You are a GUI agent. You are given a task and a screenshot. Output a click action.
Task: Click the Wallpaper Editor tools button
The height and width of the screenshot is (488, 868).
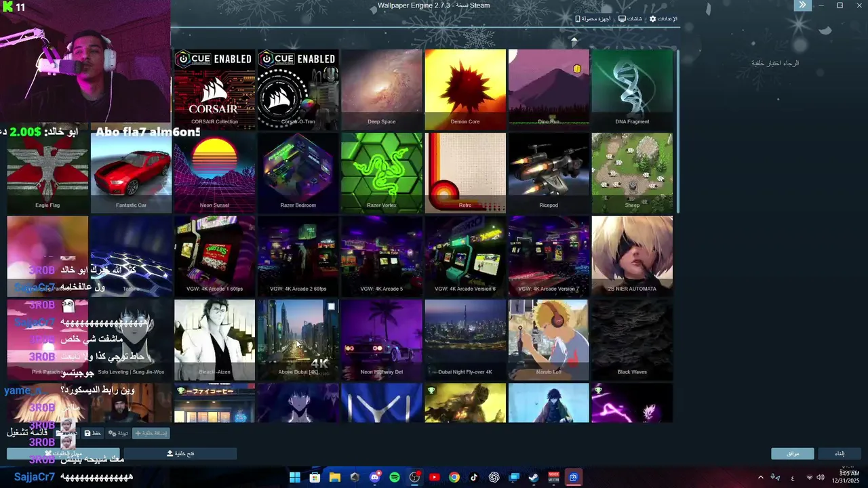click(x=63, y=453)
